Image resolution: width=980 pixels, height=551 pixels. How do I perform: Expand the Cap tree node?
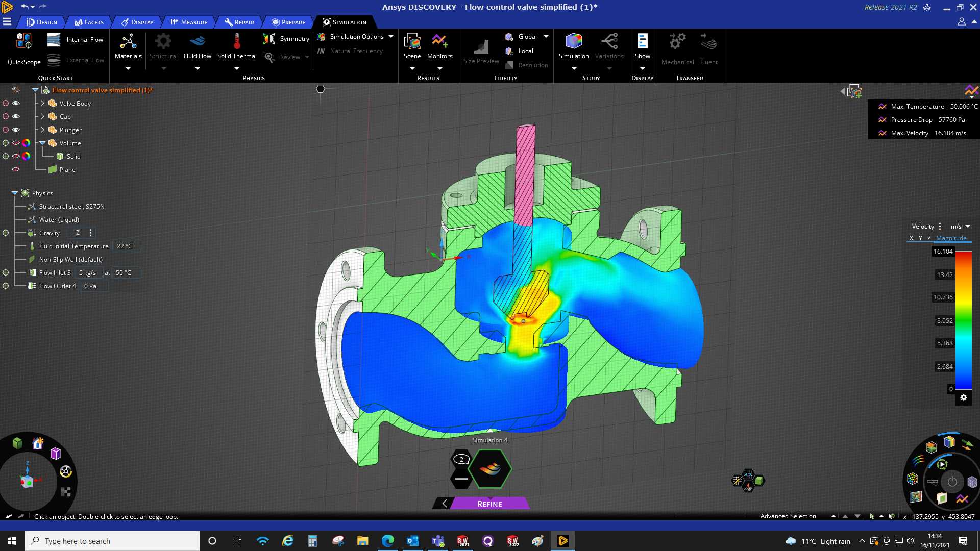(42, 116)
